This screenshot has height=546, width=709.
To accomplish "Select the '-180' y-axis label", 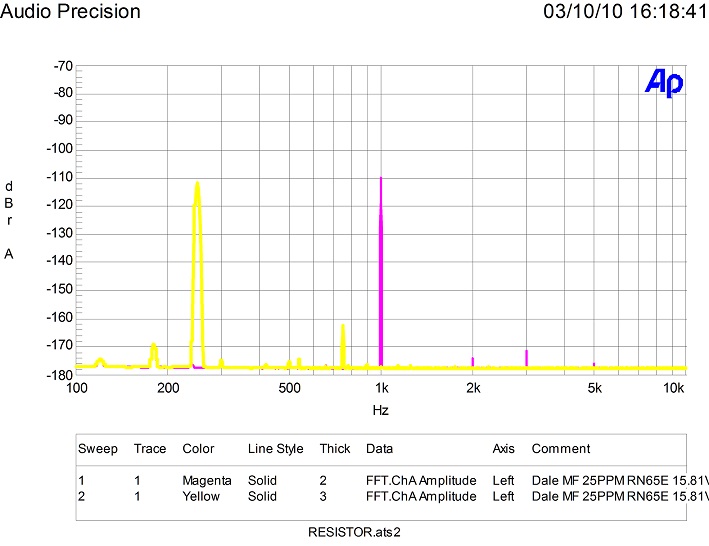I will click(x=60, y=374).
